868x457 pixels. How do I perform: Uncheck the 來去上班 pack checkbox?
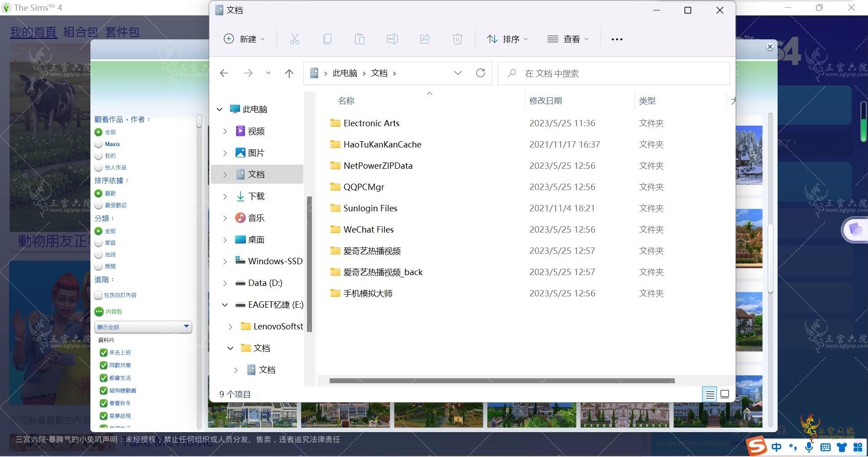[x=104, y=352]
